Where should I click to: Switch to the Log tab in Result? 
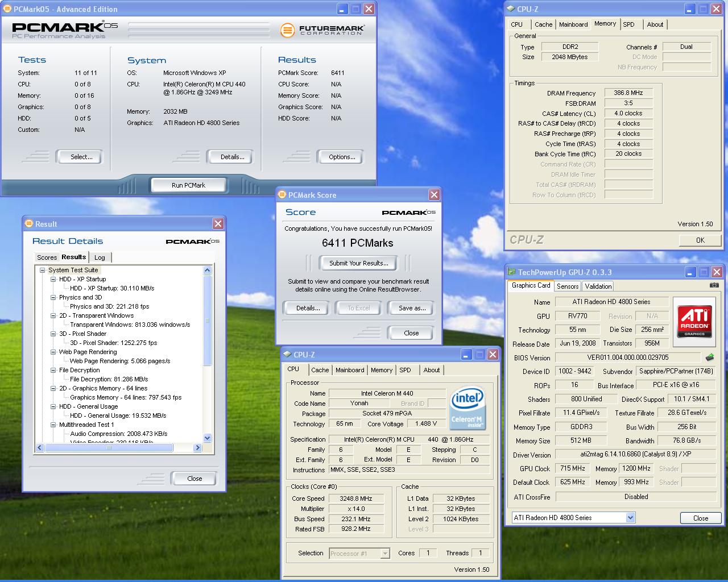coord(100,257)
